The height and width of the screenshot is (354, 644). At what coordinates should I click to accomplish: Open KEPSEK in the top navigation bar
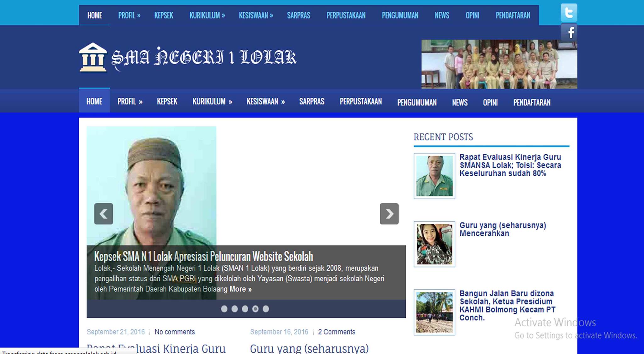click(164, 15)
